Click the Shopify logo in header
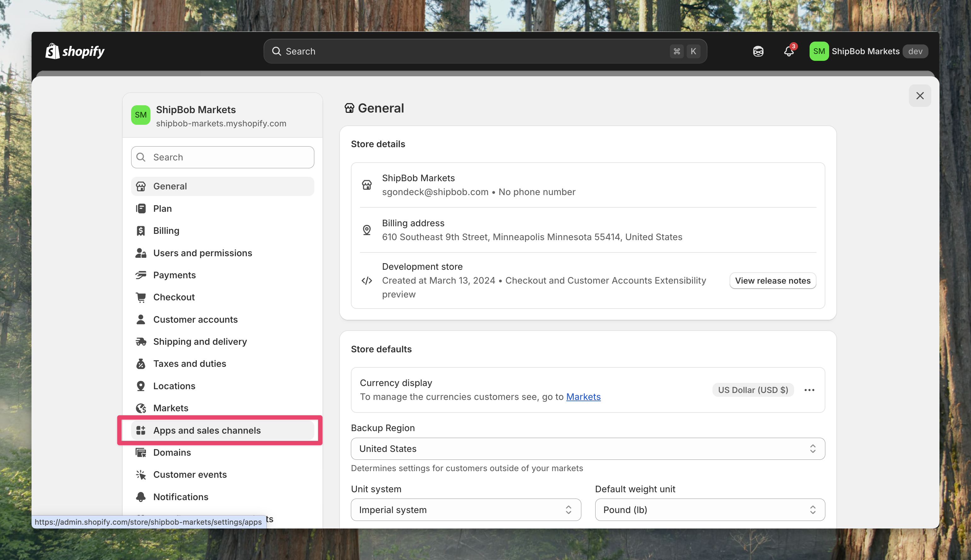Image resolution: width=971 pixels, height=560 pixels. 75,51
